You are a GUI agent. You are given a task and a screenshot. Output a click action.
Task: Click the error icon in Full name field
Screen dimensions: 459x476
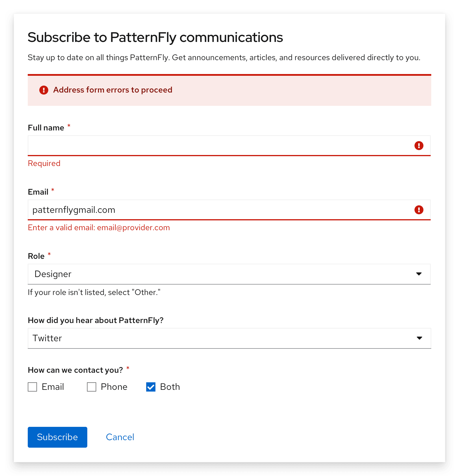[x=419, y=146]
